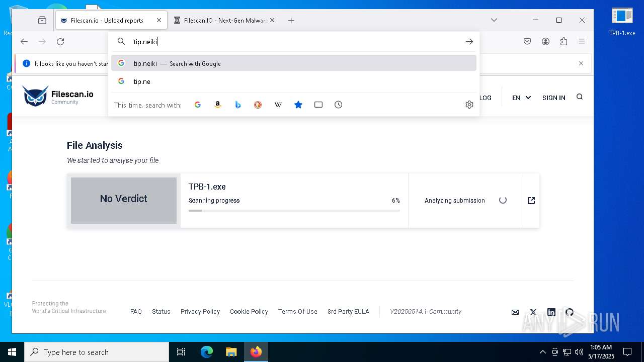
Task: Click the 'Analyzing submission' status text
Action: tap(455, 200)
